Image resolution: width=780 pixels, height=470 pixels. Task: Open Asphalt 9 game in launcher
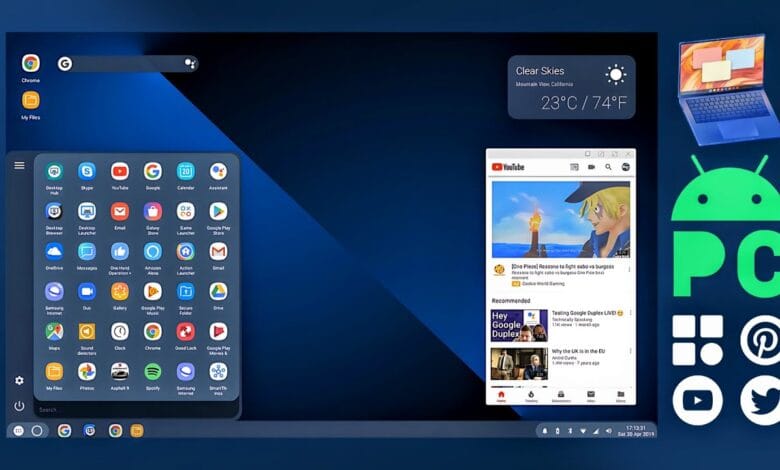point(120,372)
